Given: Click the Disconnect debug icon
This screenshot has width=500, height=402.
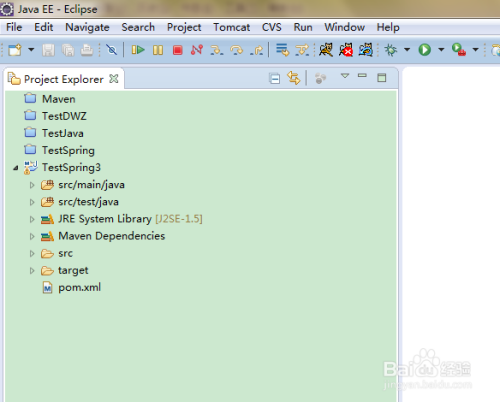Looking at the screenshot, I should 197,50.
